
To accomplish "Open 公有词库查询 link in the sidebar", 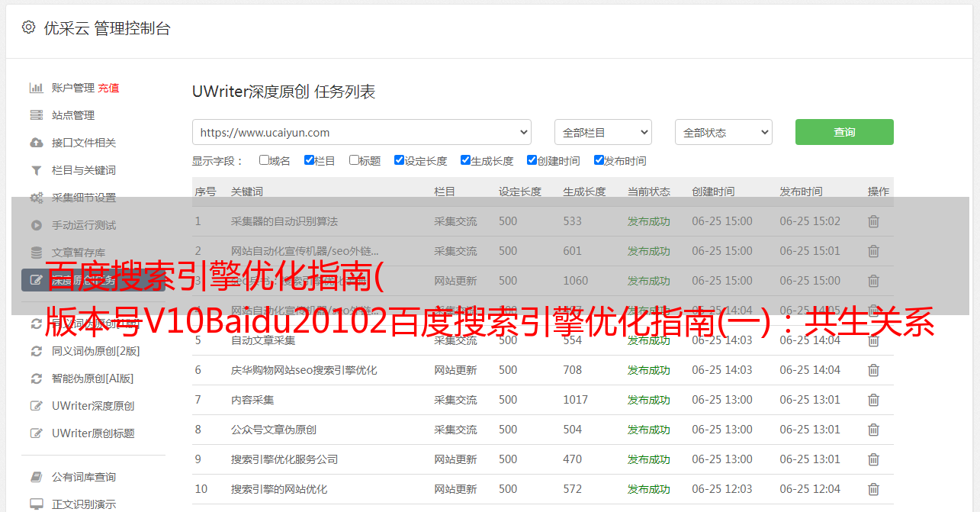I will [x=84, y=477].
